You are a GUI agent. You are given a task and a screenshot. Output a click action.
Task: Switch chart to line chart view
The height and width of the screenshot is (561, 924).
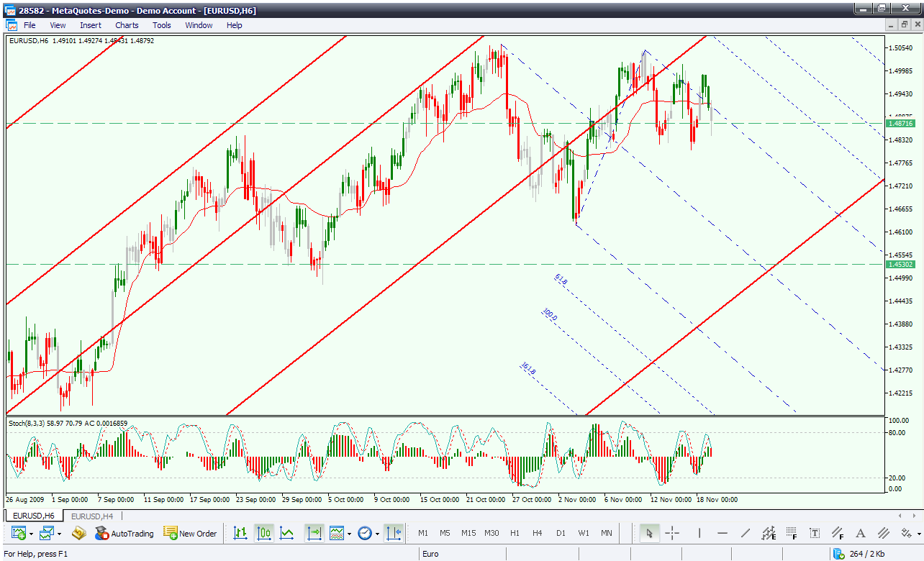coord(286,533)
